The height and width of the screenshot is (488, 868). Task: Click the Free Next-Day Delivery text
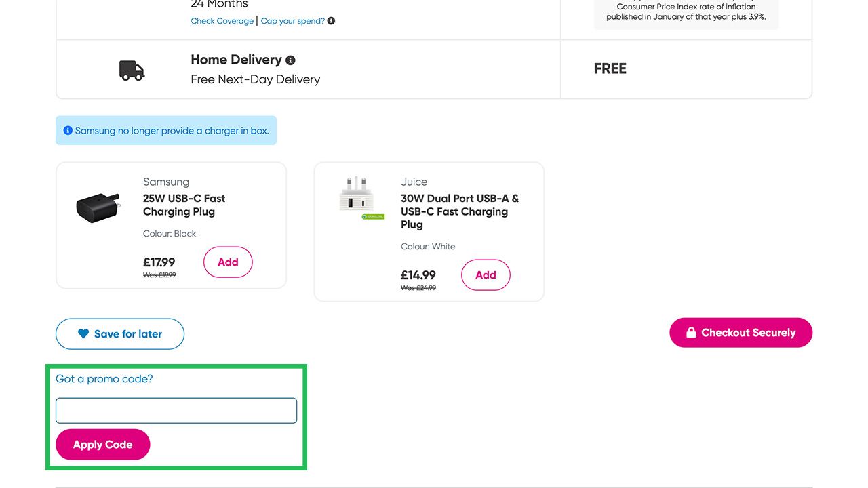(x=255, y=79)
